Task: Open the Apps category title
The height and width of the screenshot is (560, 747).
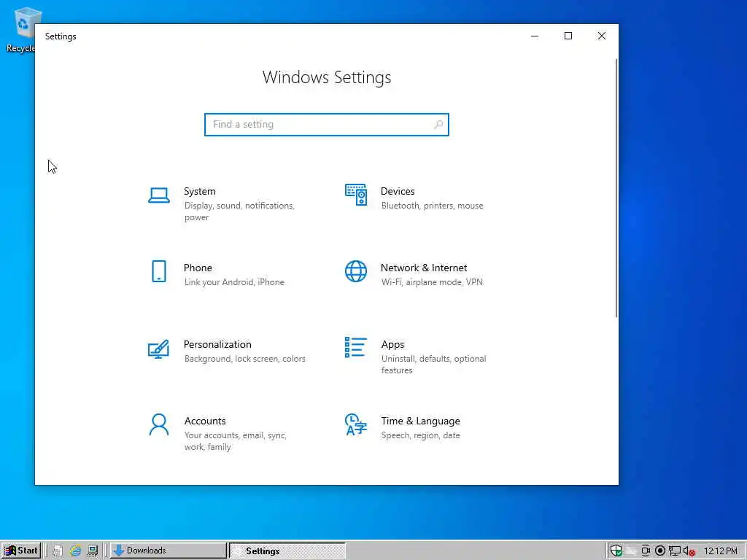Action: 392,345
